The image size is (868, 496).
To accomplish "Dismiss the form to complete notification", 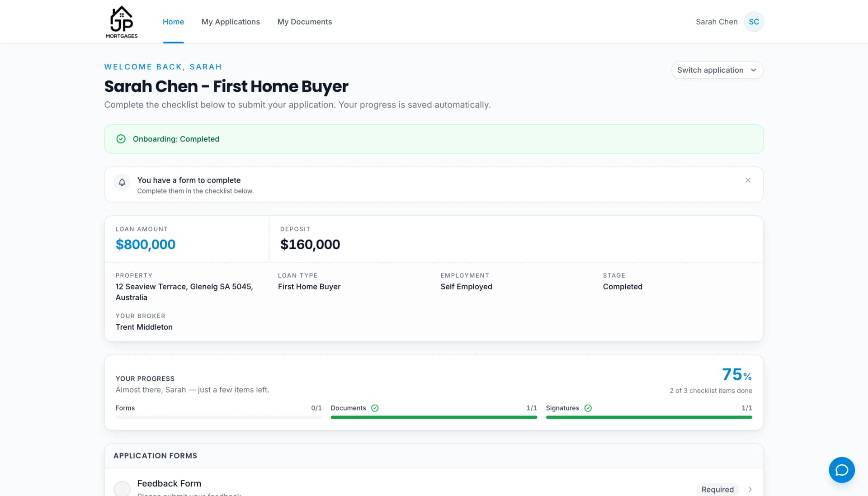I will tap(748, 180).
